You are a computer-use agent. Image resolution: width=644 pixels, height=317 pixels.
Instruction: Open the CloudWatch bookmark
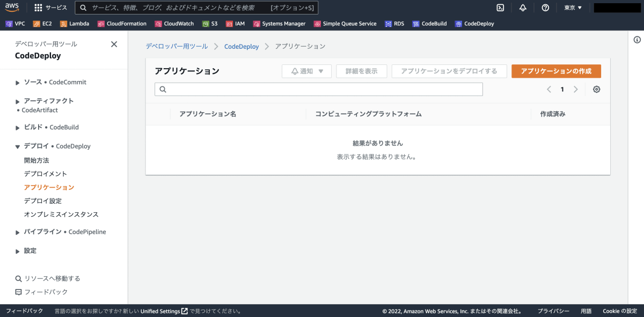point(174,24)
